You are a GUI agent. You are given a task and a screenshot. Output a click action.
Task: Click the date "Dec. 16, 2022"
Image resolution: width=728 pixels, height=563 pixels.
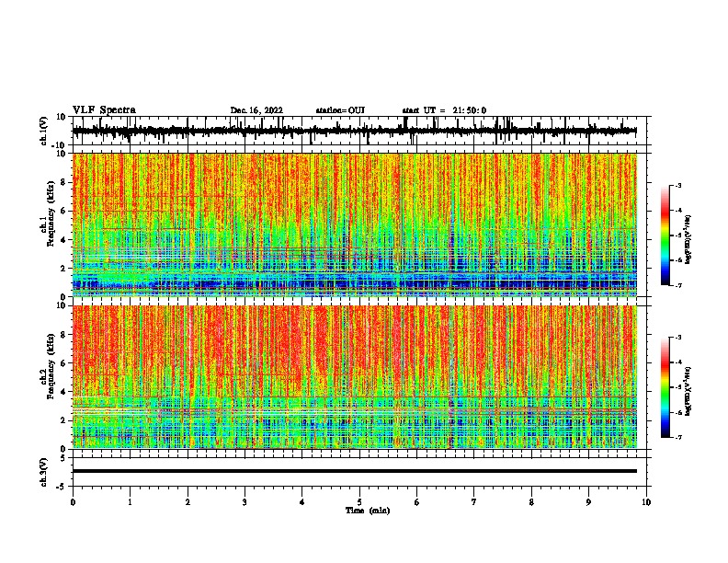tap(256, 110)
